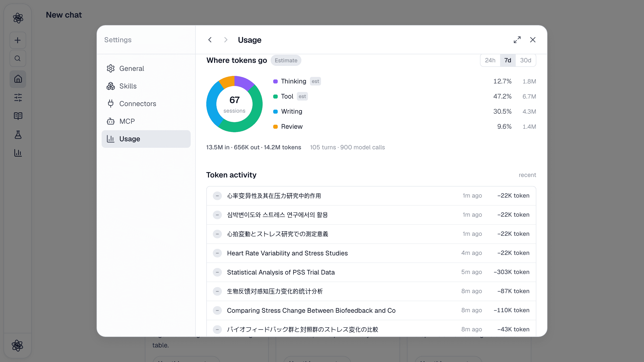Open the book library icon in sidebar
The height and width of the screenshot is (362, 644).
18,116
